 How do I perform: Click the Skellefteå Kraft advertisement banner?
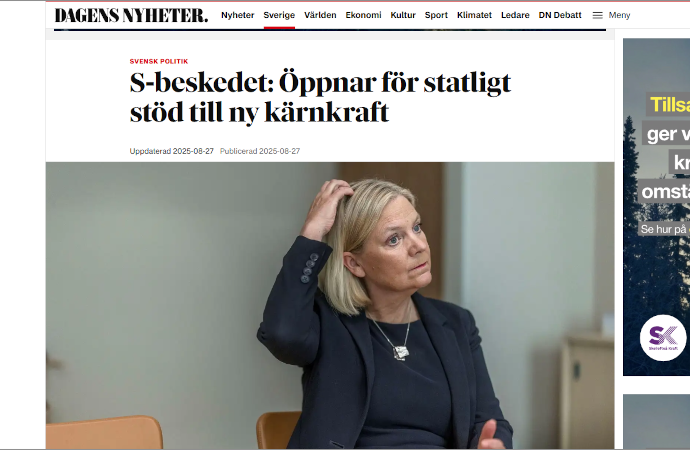656,207
